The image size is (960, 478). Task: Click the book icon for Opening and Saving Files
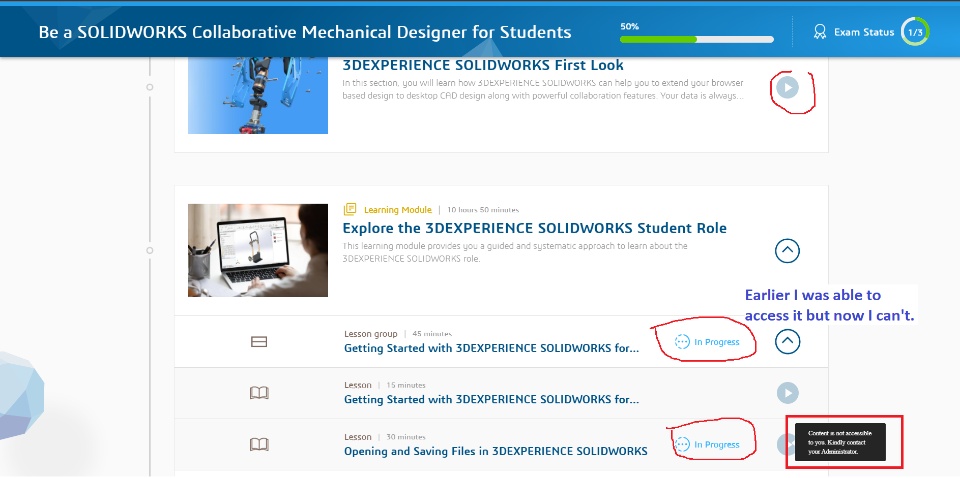(x=259, y=444)
